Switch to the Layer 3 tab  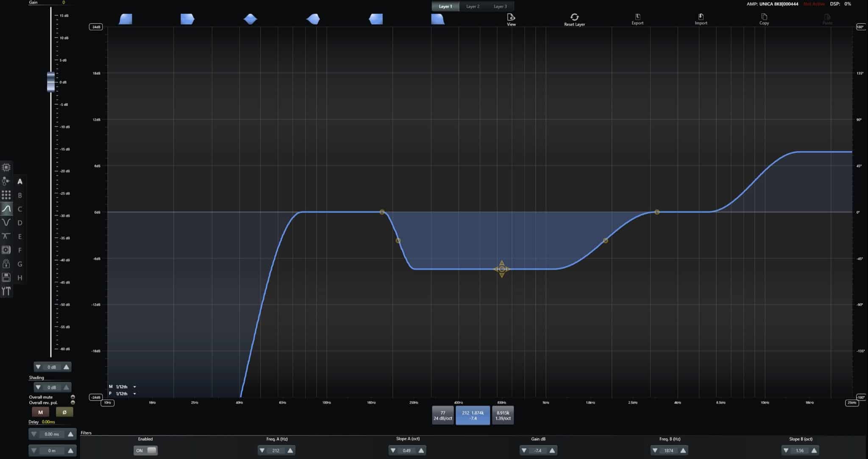click(500, 6)
